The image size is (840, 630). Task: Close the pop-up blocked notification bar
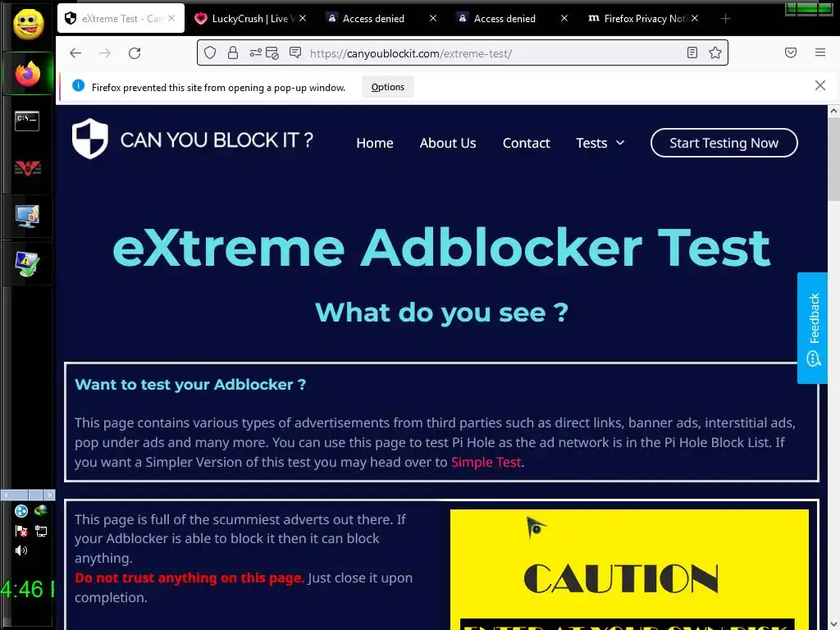click(820, 85)
